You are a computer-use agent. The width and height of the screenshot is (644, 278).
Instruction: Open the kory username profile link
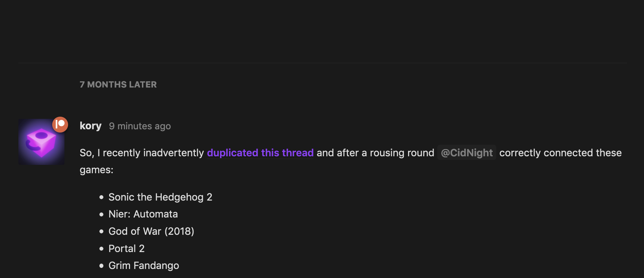click(90, 126)
